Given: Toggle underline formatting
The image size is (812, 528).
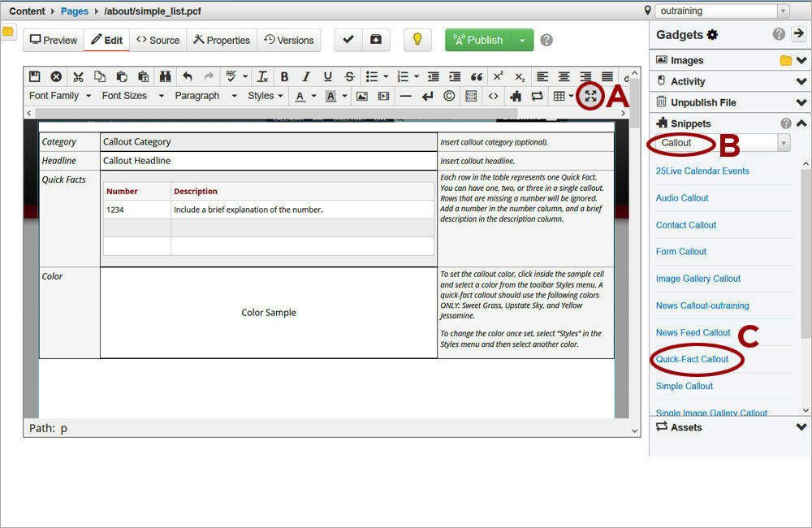Looking at the screenshot, I should click(328, 76).
